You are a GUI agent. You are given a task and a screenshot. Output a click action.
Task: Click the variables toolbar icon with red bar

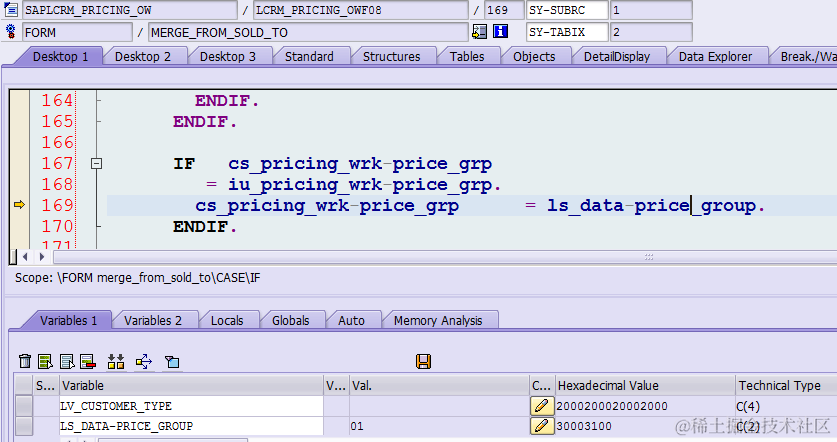click(x=88, y=361)
